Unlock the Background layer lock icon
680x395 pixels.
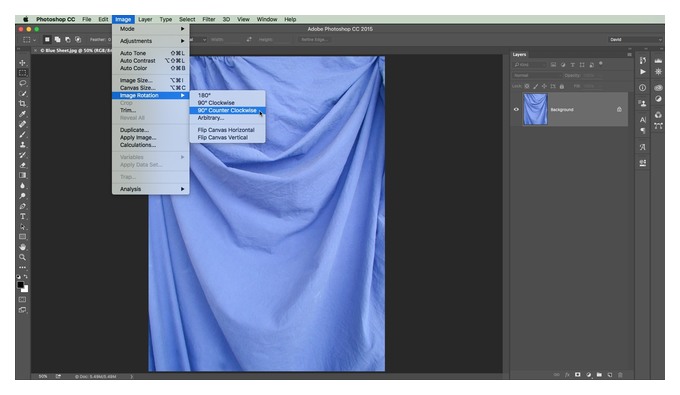point(619,109)
